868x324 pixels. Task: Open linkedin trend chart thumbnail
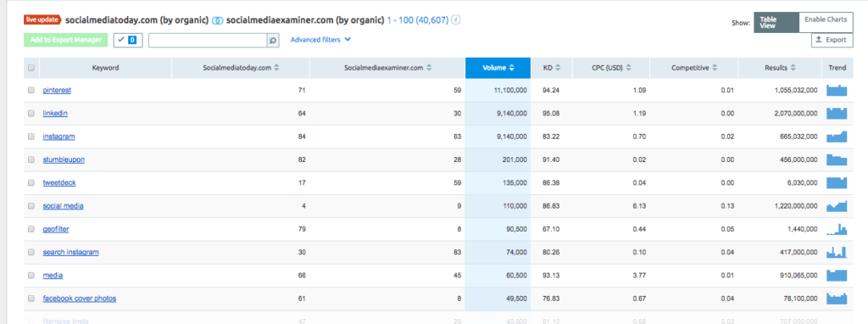[x=837, y=114]
